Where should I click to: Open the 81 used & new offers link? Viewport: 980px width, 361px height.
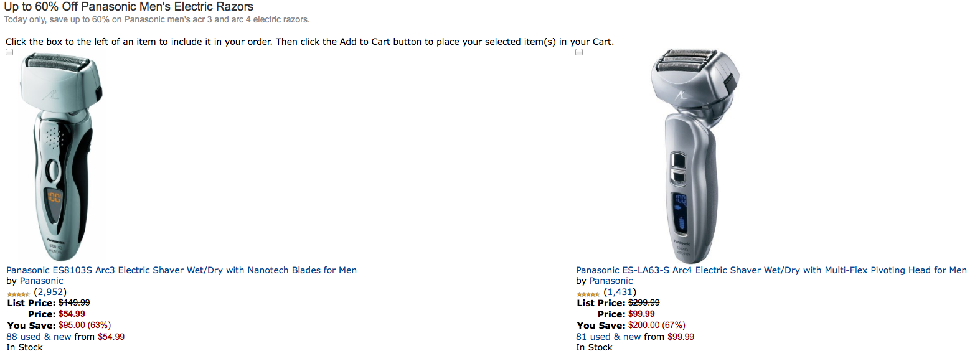[x=608, y=337]
